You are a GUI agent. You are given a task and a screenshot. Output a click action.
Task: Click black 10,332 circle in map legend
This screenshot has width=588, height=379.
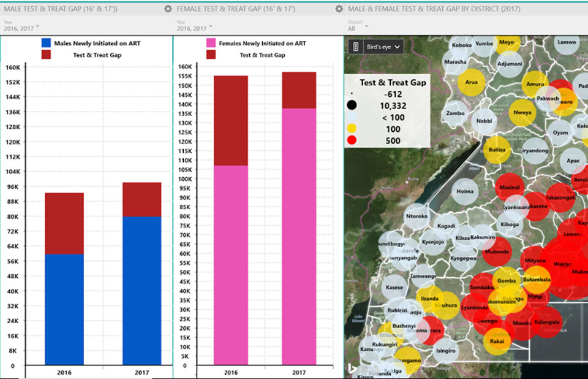[352, 105]
